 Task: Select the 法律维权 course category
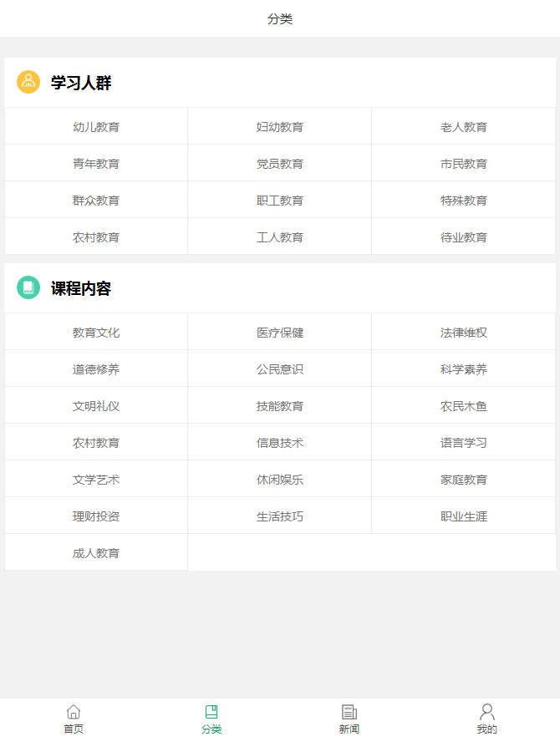[x=464, y=333]
